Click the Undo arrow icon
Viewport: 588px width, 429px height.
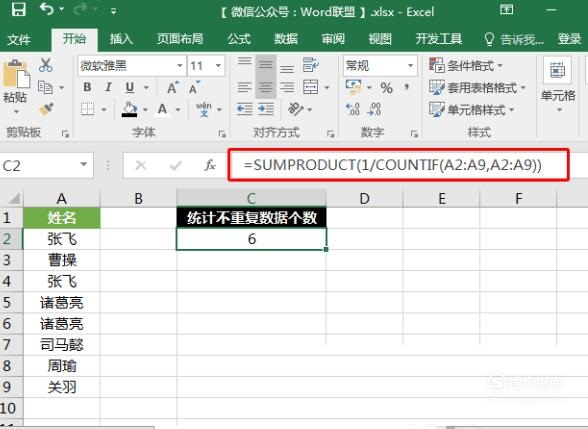click(47, 9)
